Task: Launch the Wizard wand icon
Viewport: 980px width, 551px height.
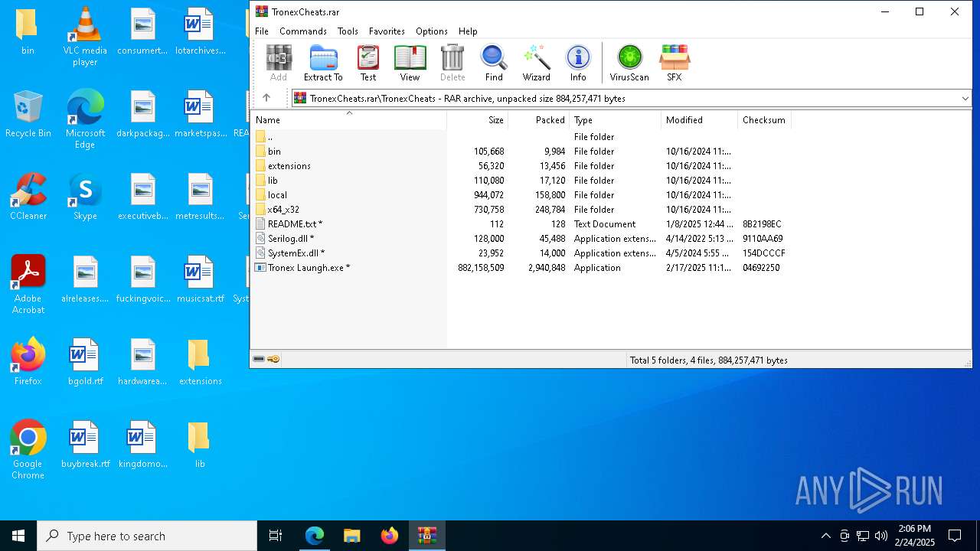Action: pyautogui.click(x=537, y=63)
